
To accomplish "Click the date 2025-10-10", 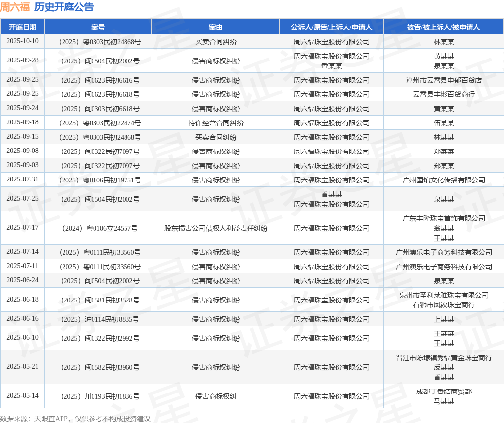I will click(23, 41).
